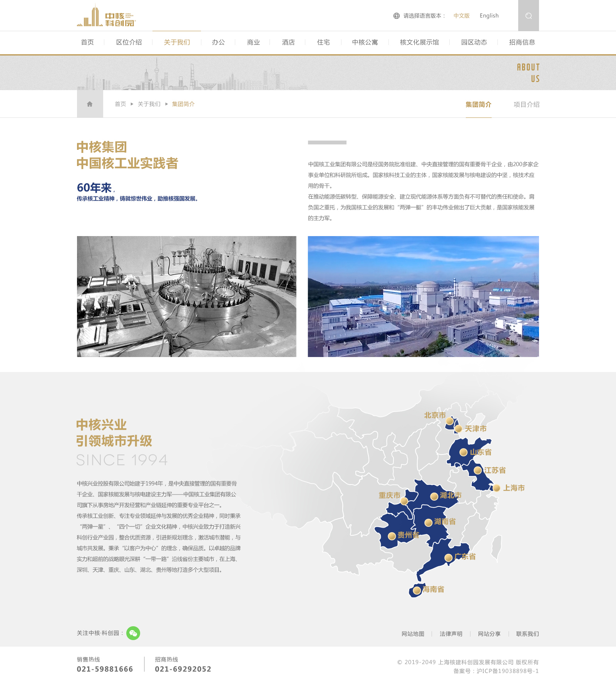Open the 核文化展示馆 menu item
This screenshot has height=684, width=616.
(x=419, y=42)
